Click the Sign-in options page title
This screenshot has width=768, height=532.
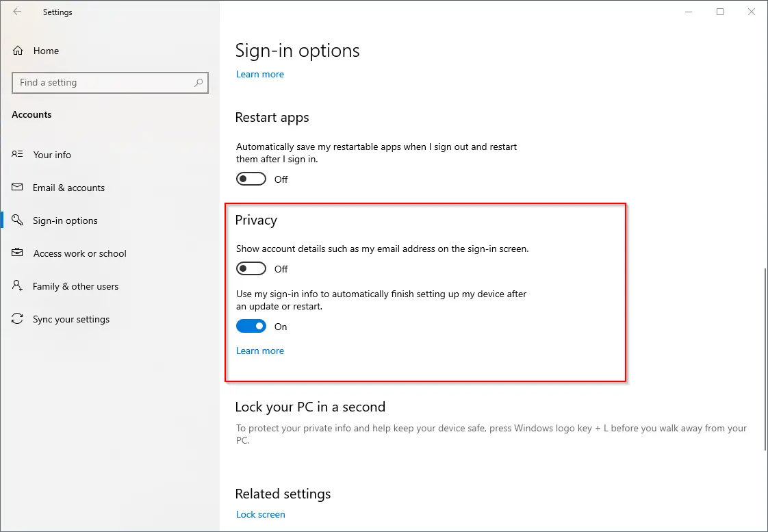[297, 51]
